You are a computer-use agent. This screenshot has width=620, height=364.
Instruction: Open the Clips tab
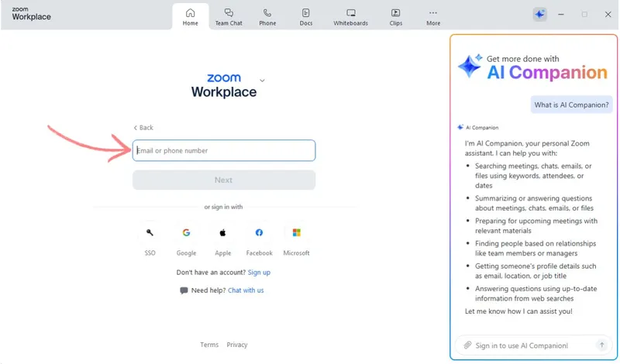395,16
